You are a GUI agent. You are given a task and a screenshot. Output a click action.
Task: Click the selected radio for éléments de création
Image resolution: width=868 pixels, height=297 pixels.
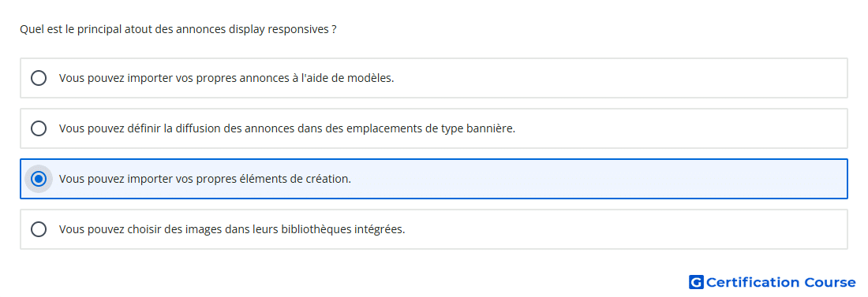pyautogui.click(x=39, y=179)
